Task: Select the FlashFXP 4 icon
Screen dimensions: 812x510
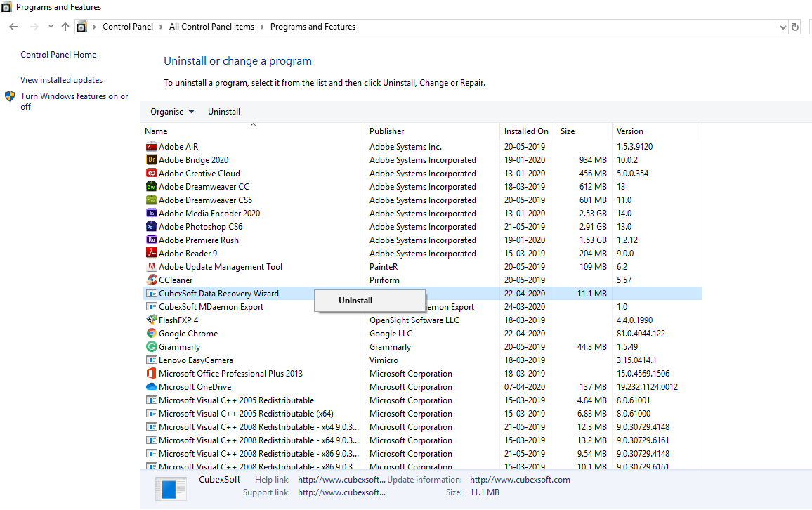Action: point(151,320)
